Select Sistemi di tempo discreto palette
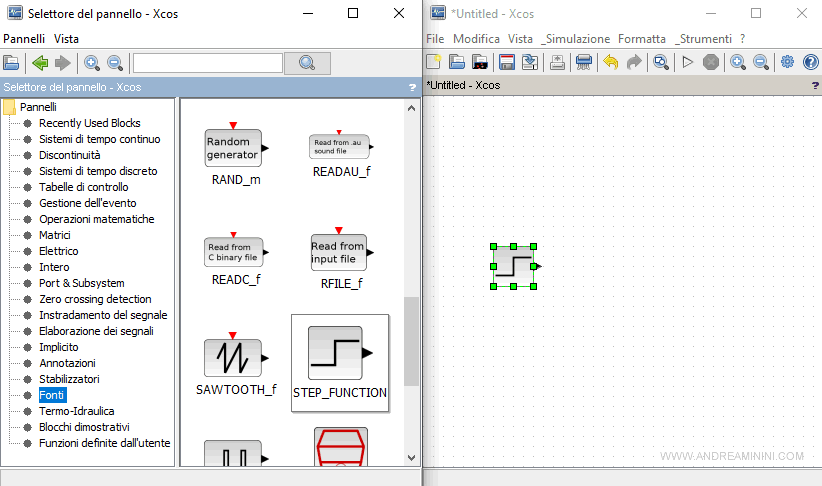The width and height of the screenshot is (822, 486). pyautogui.click(x=98, y=171)
